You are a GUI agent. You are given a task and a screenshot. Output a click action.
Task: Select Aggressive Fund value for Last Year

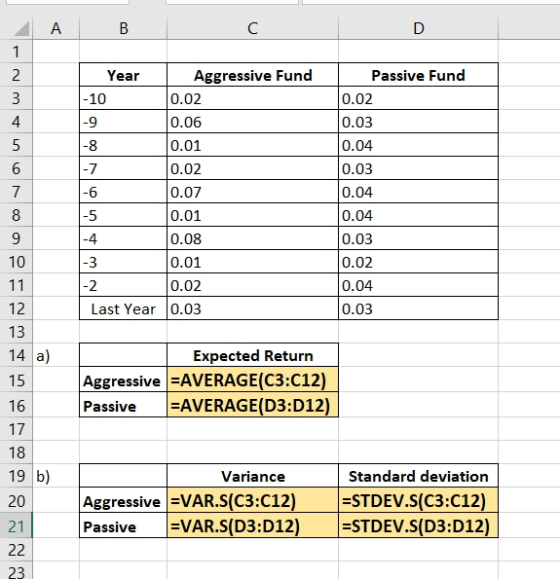click(x=252, y=308)
